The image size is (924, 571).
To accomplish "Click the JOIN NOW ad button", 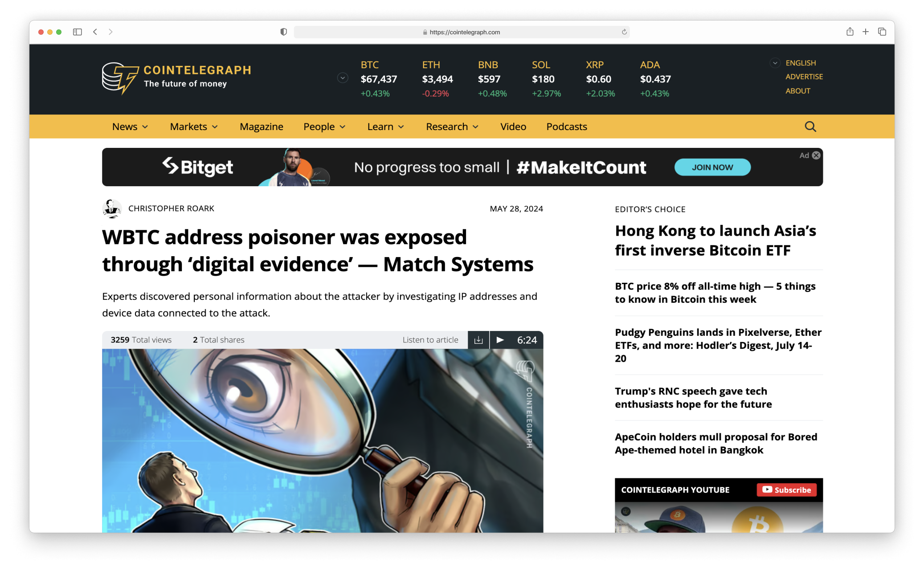I will tap(712, 167).
